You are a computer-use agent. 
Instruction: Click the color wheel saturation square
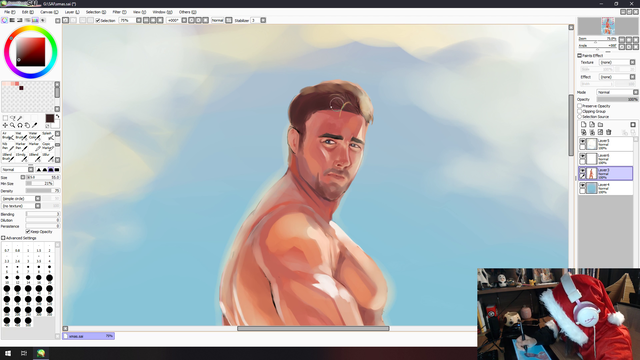(x=31, y=52)
